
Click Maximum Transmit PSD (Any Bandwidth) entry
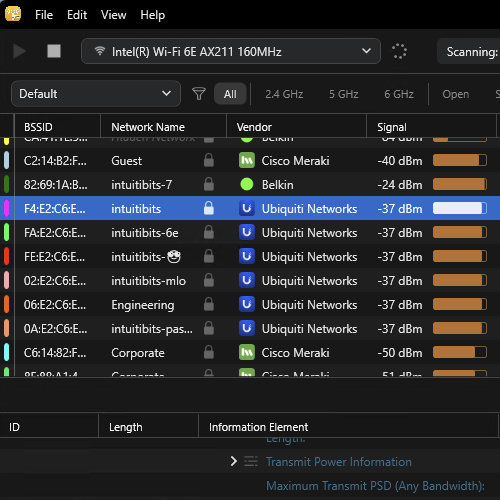(375, 486)
